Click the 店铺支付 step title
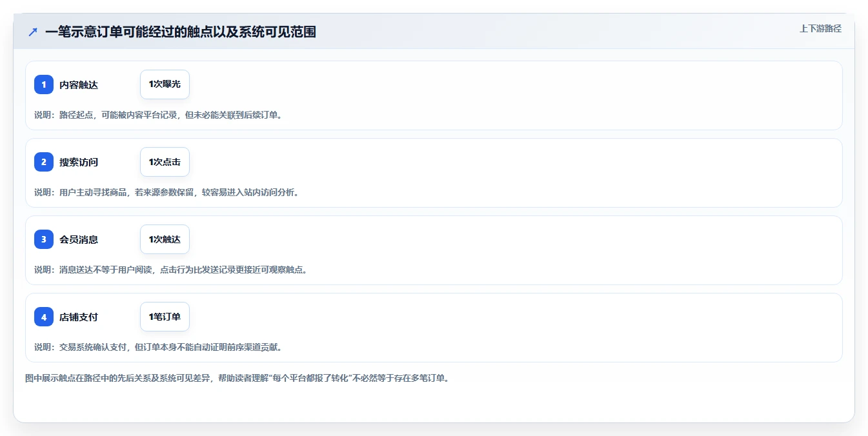Screen dimensions: 868x436 79,317
